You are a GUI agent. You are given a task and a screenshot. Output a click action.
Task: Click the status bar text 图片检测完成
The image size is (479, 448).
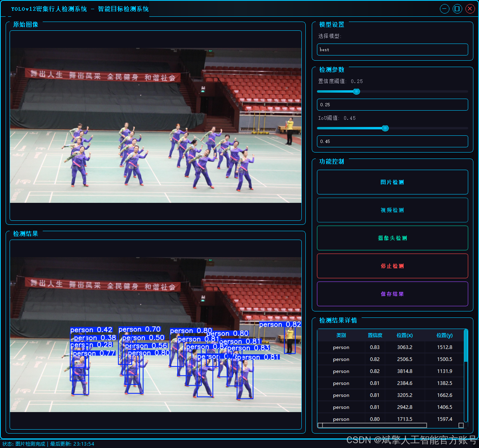coord(30,444)
